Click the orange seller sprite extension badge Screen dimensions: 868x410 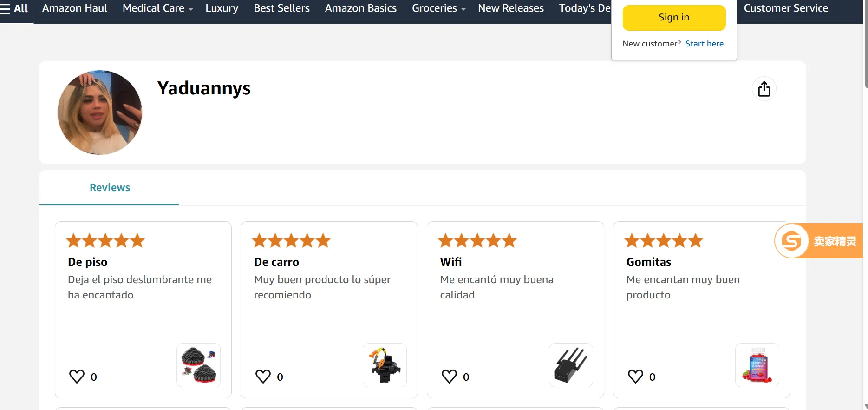[x=818, y=241]
